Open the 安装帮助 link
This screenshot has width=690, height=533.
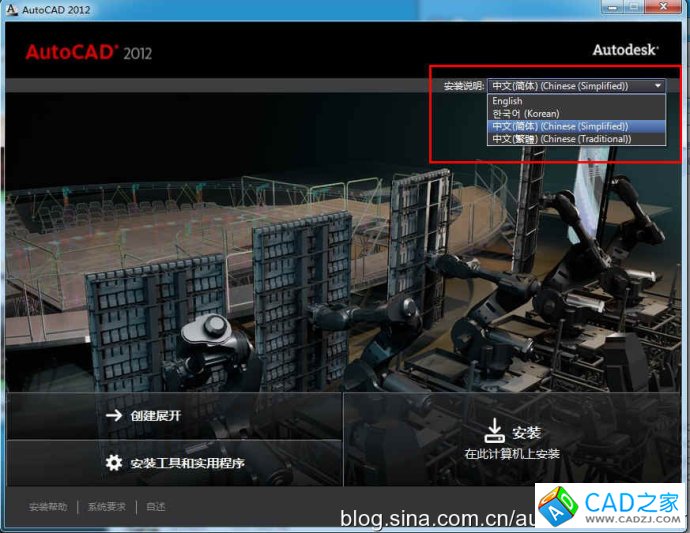click(47, 507)
